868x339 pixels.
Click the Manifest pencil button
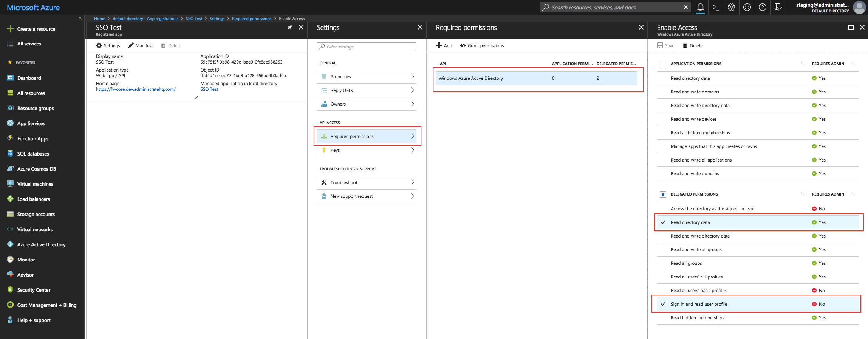(140, 45)
